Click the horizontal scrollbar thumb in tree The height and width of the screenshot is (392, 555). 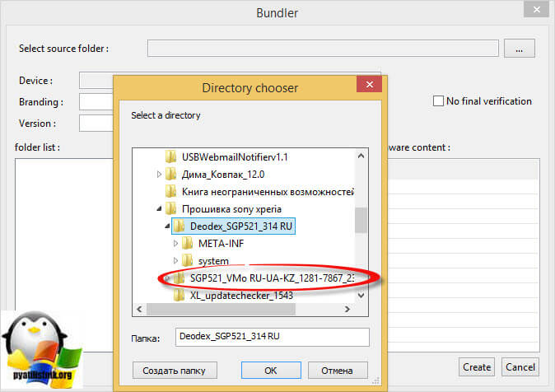[x=221, y=309]
